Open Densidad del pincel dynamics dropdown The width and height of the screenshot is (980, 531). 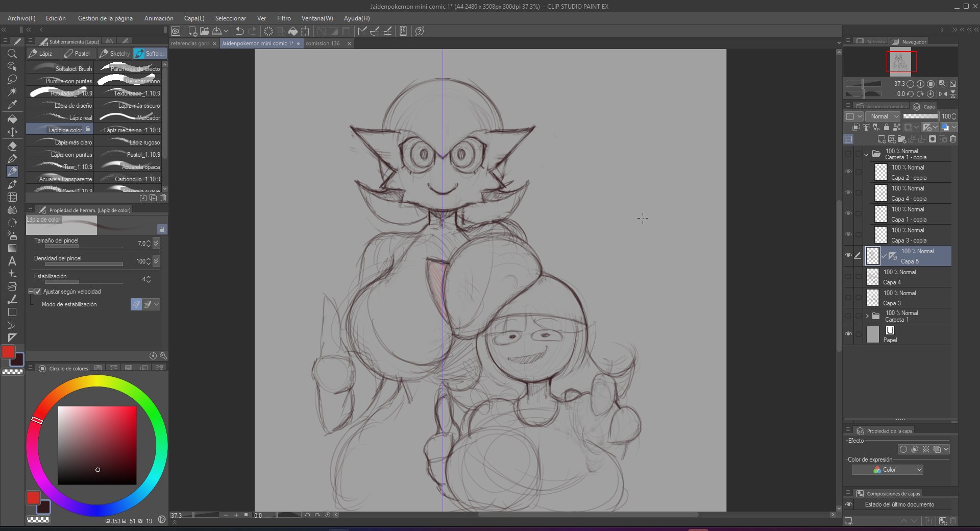157,261
